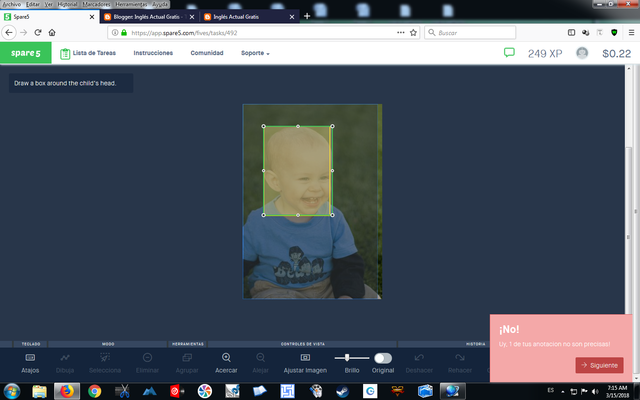The image size is (640, 400).
Task: Open File Explorer from the taskbar
Action: (40, 391)
